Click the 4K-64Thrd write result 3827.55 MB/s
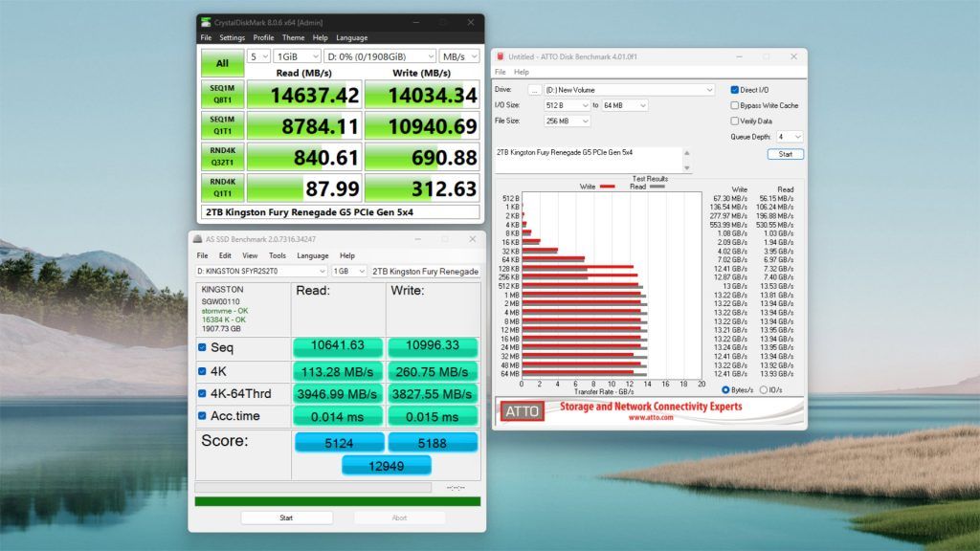The height and width of the screenshot is (551, 980). tap(432, 394)
